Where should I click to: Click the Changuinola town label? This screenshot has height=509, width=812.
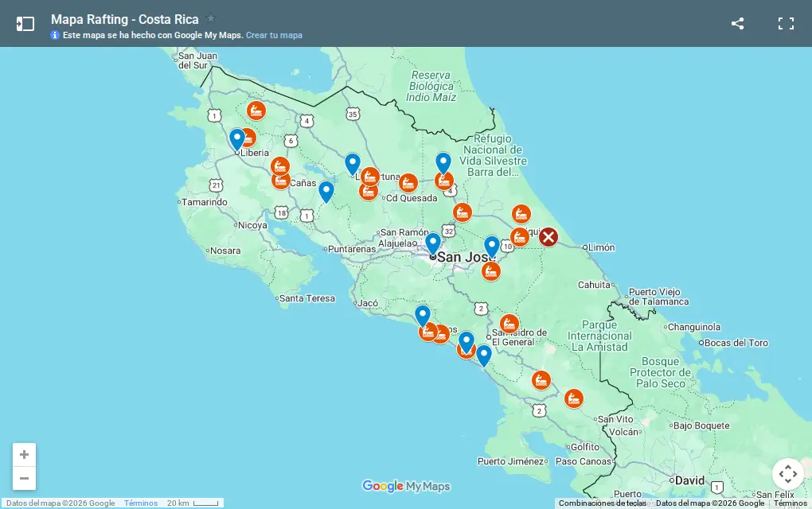[x=694, y=327]
